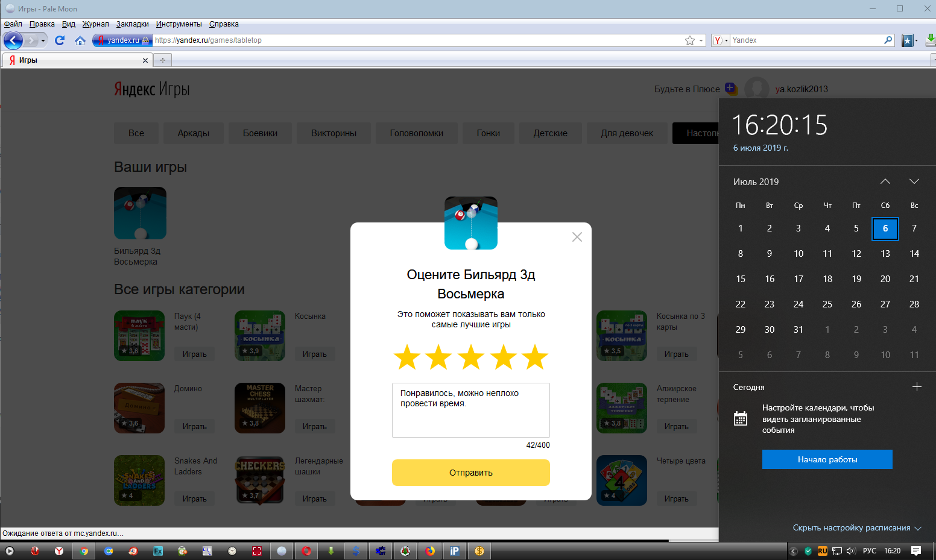Open the back/forward history dropdown arrow
The image size is (936, 560).
pos(43,40)
